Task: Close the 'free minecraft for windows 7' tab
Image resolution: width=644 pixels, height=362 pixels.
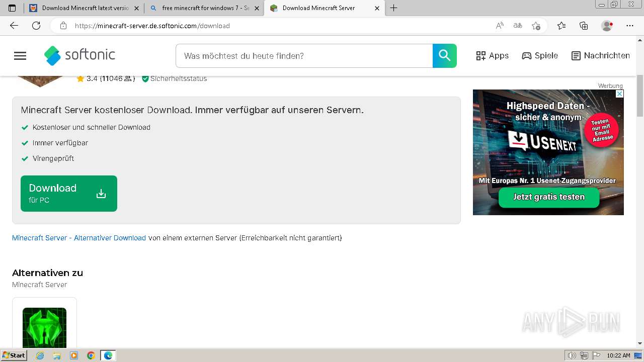Action: tap(257, 8)
